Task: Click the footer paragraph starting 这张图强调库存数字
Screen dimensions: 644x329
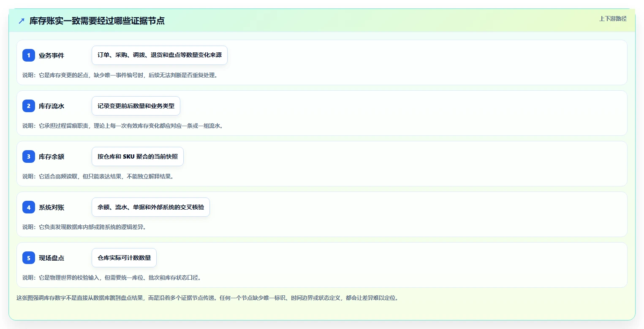Action: coord(207,298)
